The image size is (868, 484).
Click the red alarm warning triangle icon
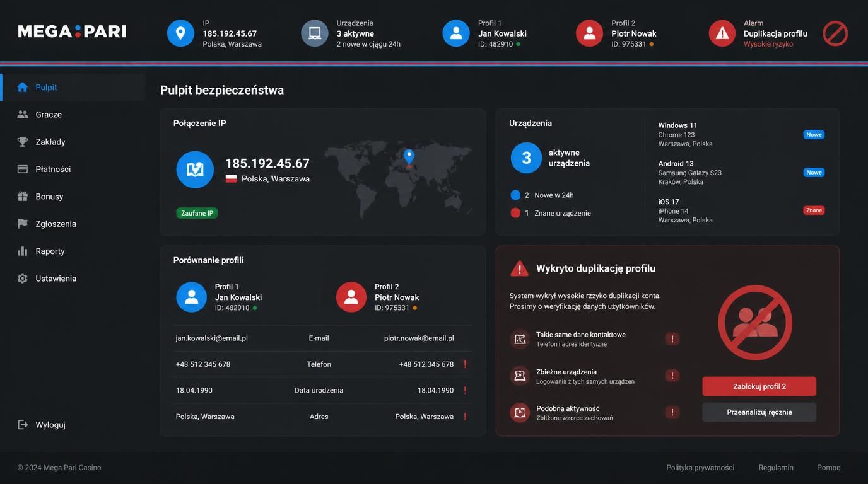point(722,33)
